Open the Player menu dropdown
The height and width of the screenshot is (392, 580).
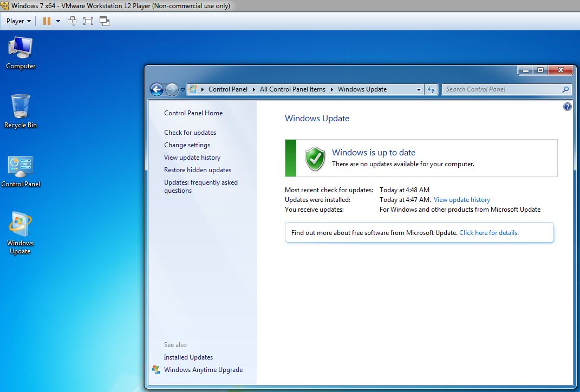coord(18,21)
